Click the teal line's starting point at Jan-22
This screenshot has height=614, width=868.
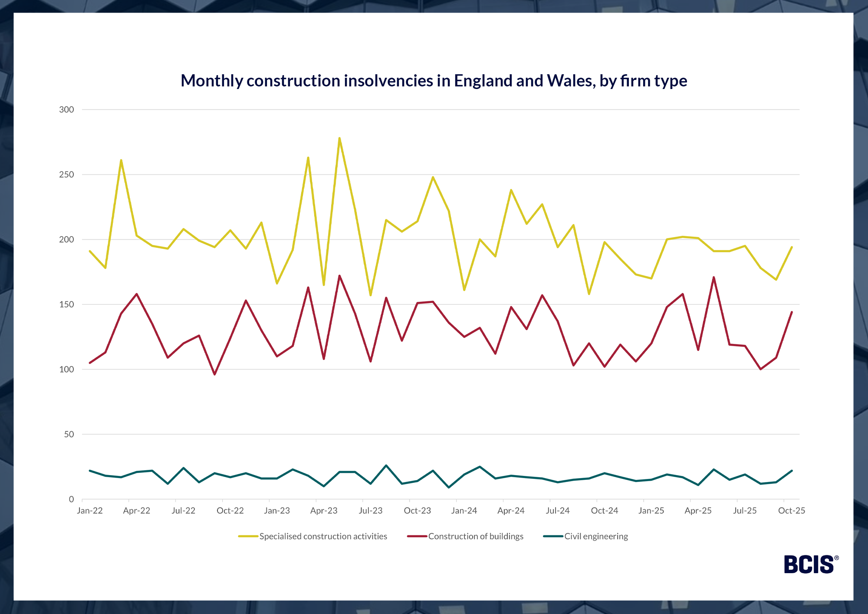90,471
